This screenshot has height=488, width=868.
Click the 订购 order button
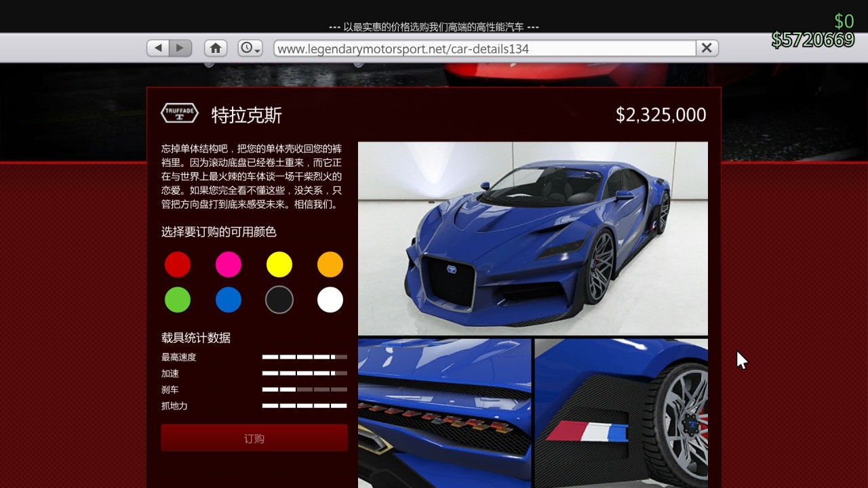click(254, 438)
